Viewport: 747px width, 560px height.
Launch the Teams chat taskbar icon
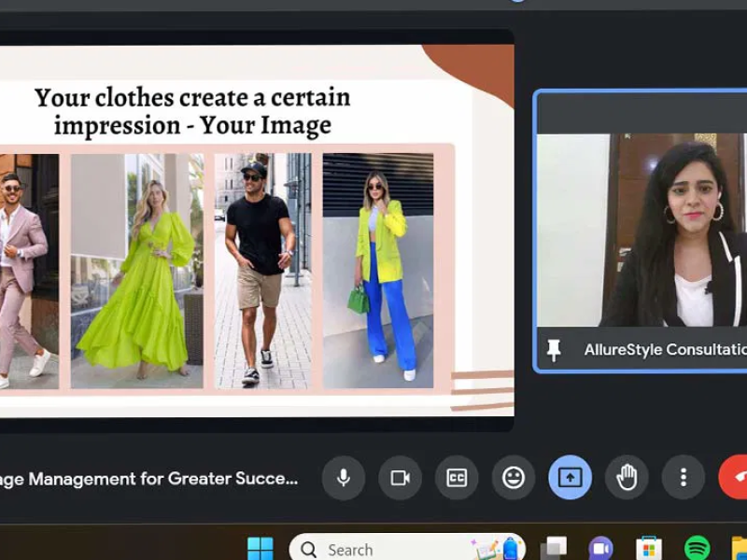pos(600,549)
